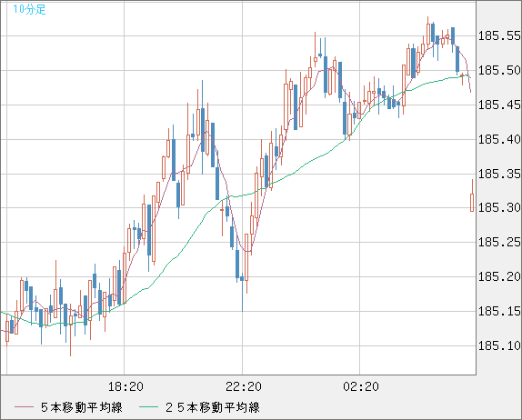The height and width of the screenshot is (420, 522).
Task: Click the 10分足 timeframe label
Action: pyautogui.click(x=29, y=9)
